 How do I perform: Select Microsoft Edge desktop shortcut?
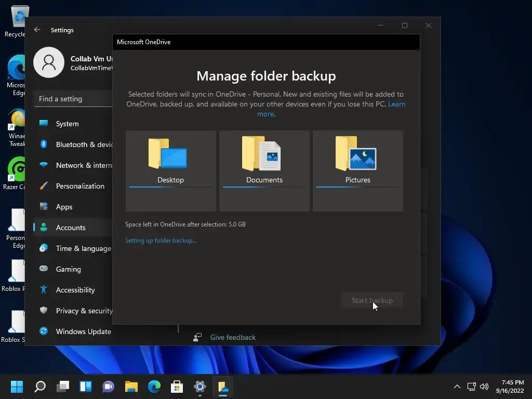[x=16, y=75]
